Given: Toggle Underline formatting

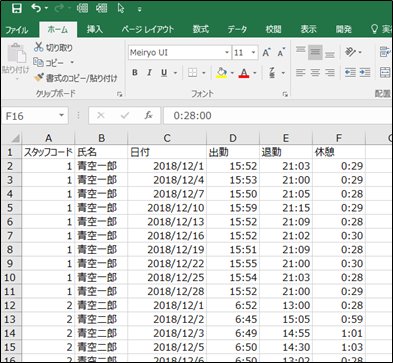Looking at the screenshot, I should tap(164, 72).
